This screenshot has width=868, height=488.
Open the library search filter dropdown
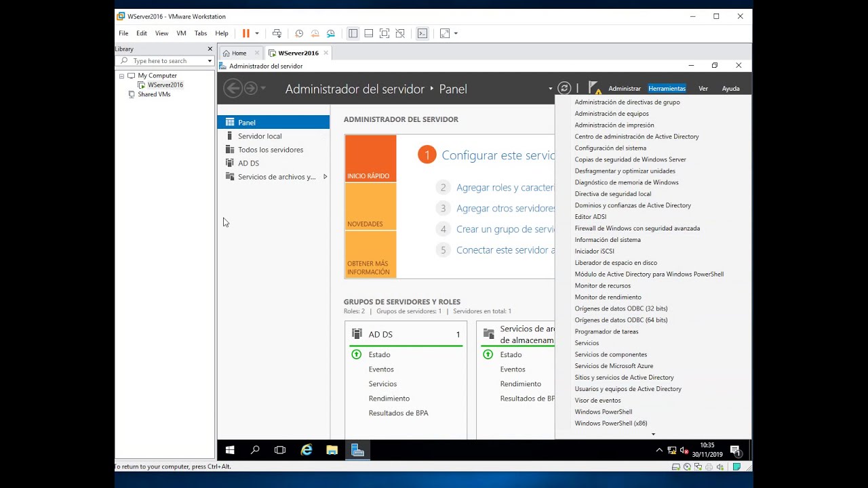pos(210,61)
